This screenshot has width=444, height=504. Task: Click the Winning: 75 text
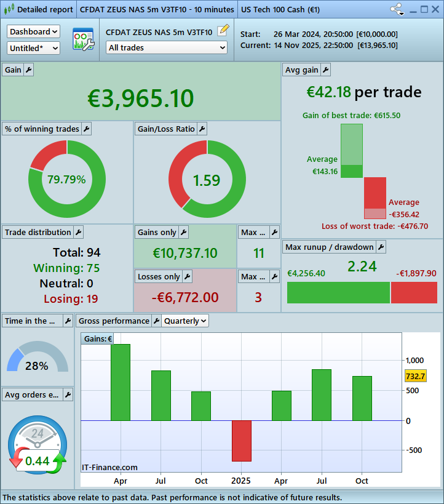[66, 268]
